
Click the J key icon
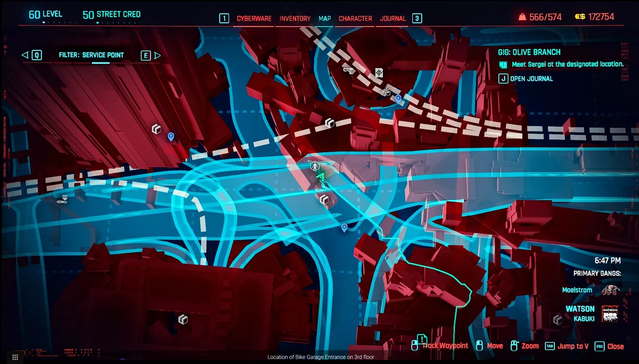(x=503, y=79)
